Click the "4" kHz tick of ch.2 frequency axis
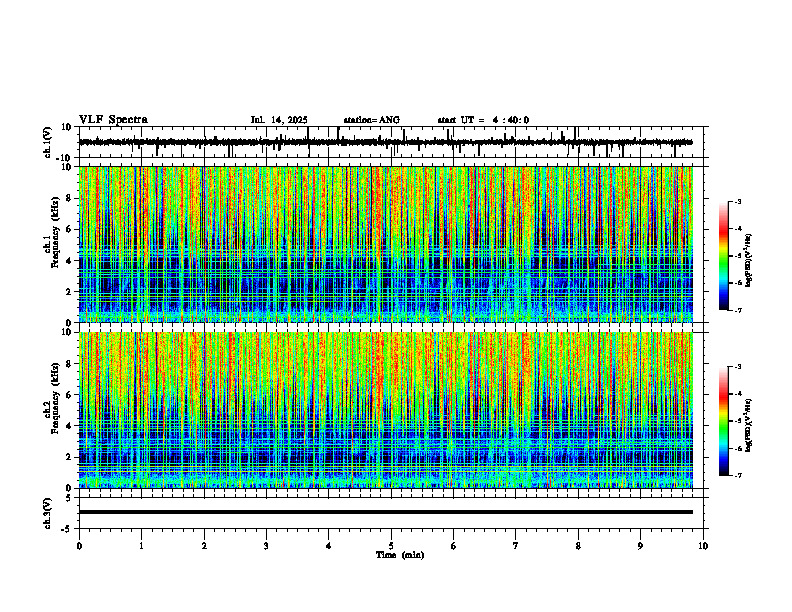Screen dimensions: 792x612 click(x=70, y=426)
